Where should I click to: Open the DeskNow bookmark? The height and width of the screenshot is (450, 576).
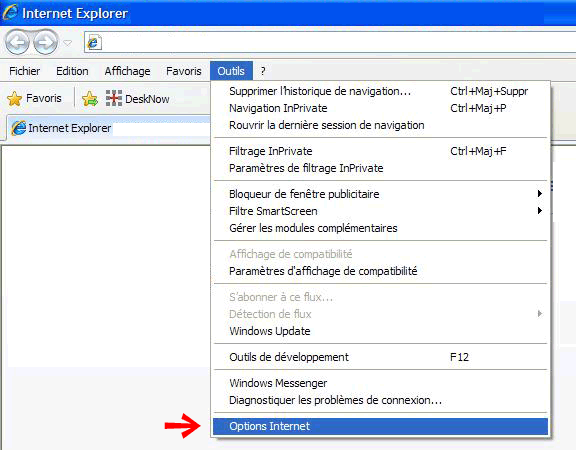137,98
